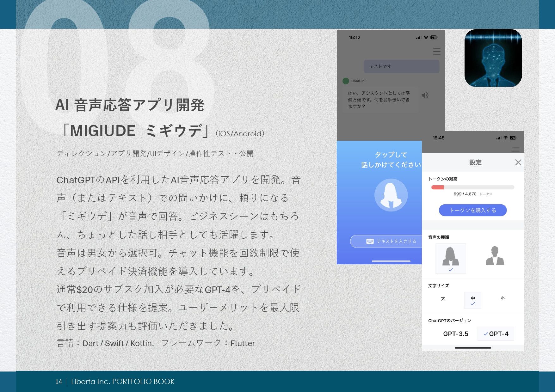Select the ChatGPT green status icon

tap(346, 81)
